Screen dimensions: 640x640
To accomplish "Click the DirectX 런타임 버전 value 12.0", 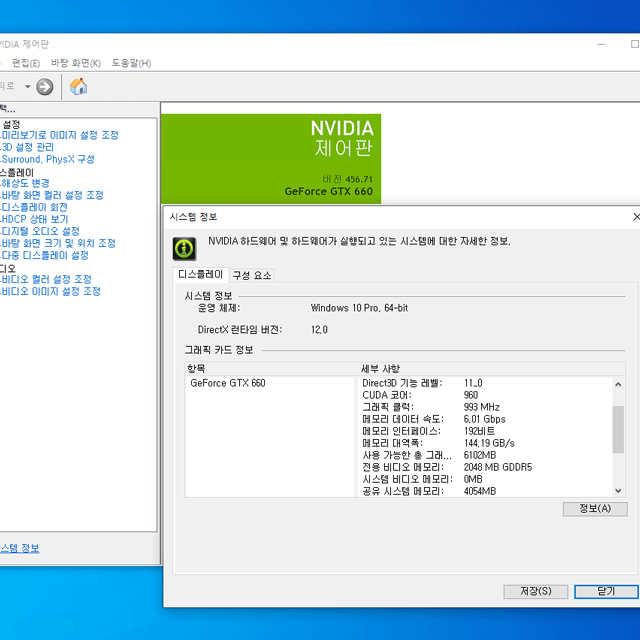I will (319, 330).
